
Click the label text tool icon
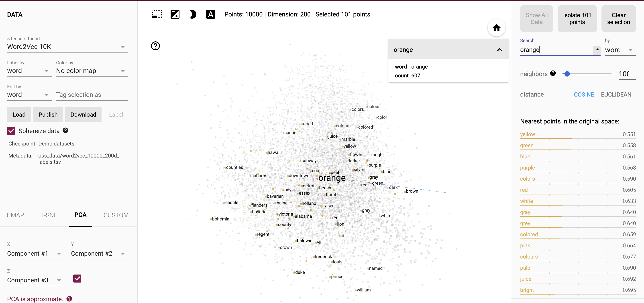pyautogui.click(x=210, y=14)
